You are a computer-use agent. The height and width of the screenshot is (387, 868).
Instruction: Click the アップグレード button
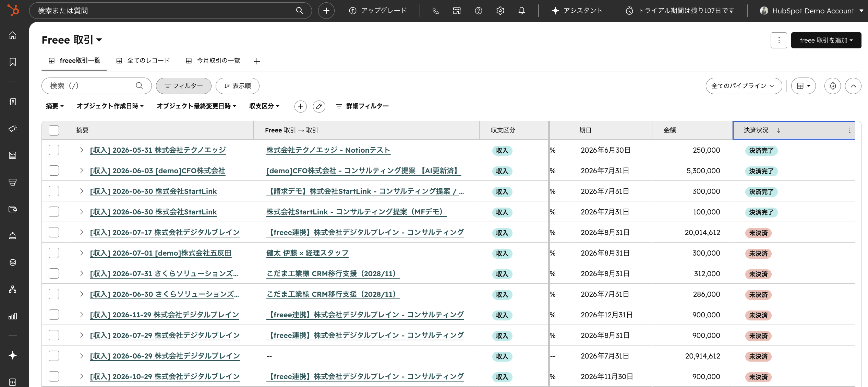point(378,11)
